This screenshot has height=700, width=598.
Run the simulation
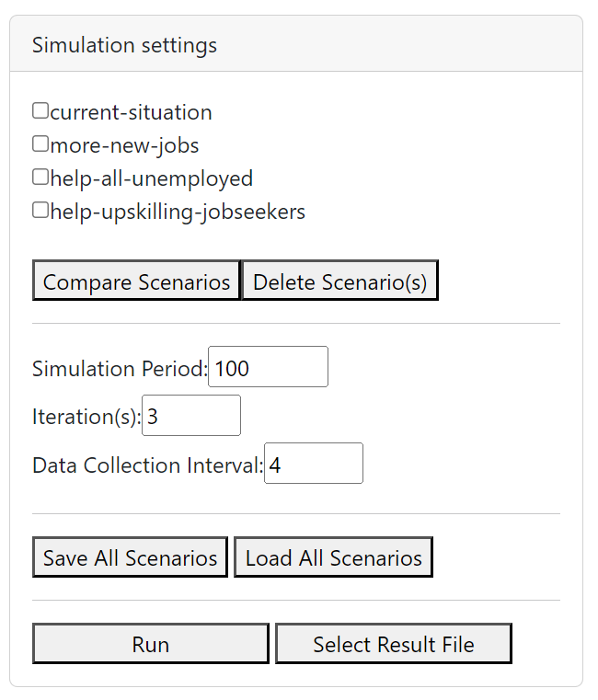(x=151, y=644)
